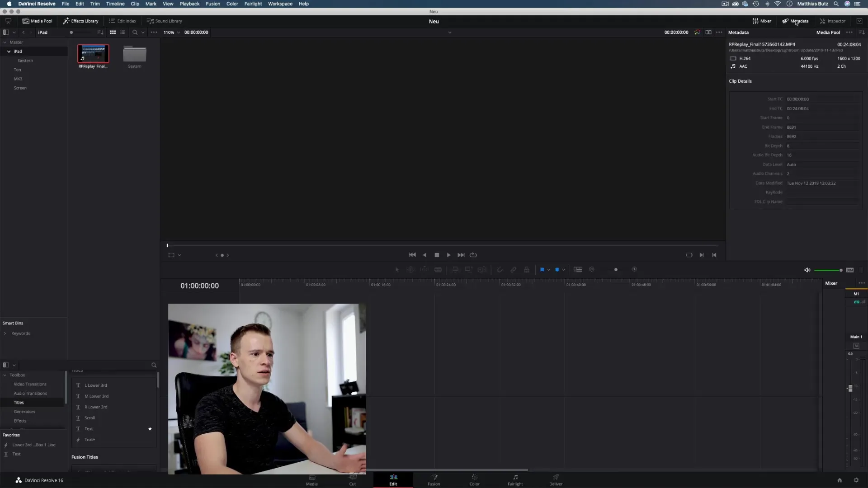Select the Trim edit mode tool
Viewport: 868px width, 488px height.
point(411,270)
